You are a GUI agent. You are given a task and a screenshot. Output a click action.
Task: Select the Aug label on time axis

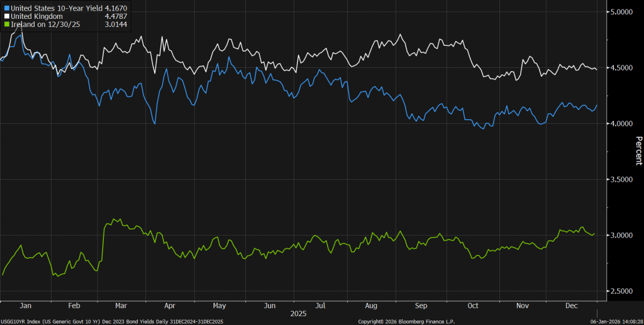(371, 305)
